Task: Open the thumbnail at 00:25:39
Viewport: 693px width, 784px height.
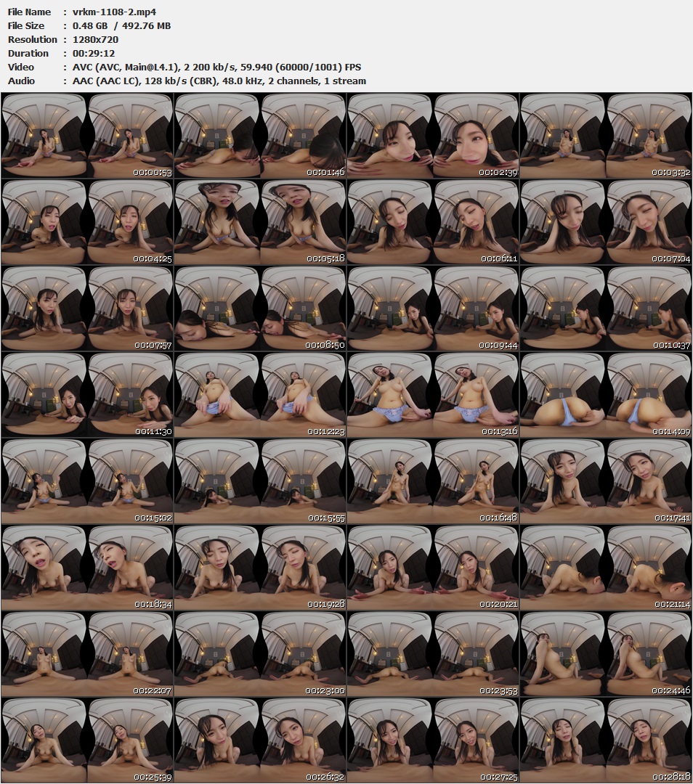Action: coord(87,740)
